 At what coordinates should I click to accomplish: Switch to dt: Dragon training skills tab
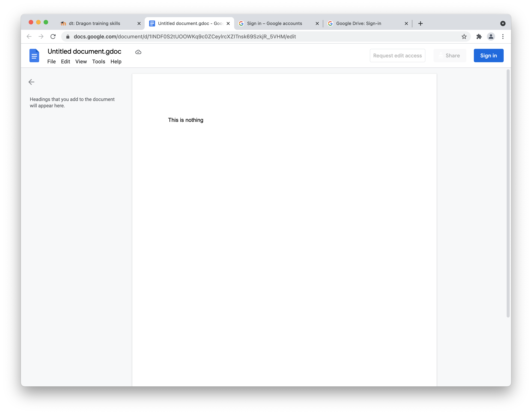100,23
